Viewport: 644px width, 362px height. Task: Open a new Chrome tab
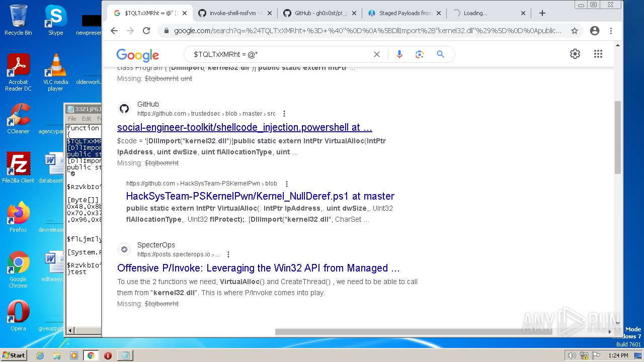pyautogui.click(x=542, y=13)
